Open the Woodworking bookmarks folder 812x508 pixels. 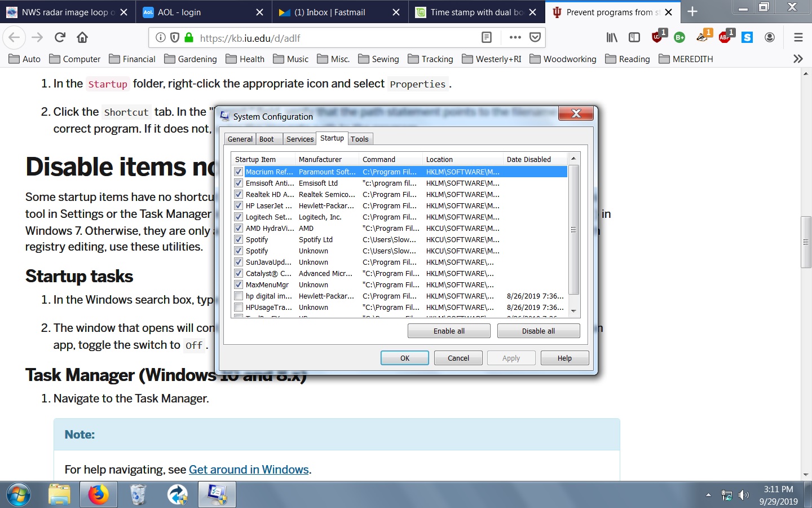click(563, 59)
